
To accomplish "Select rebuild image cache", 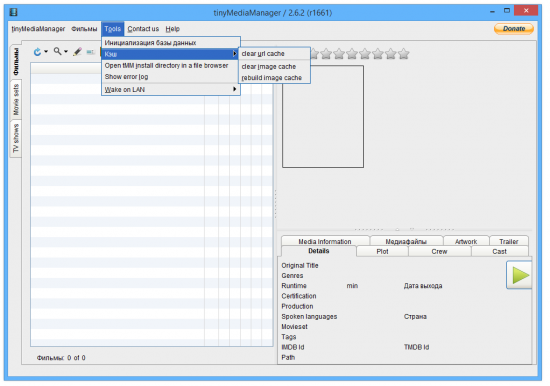I will click(x=275, y=78).
